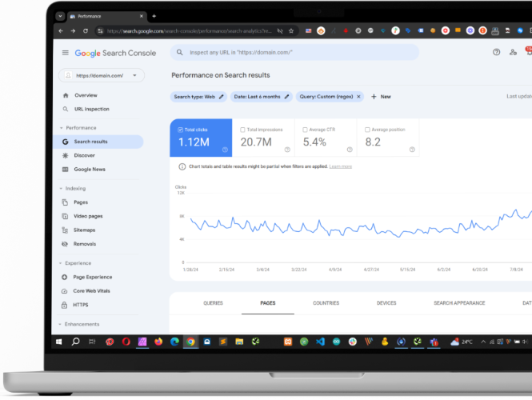This screenshot has height=400, width=532.
Task: Click the Learn more link
Action: [341, 166]
